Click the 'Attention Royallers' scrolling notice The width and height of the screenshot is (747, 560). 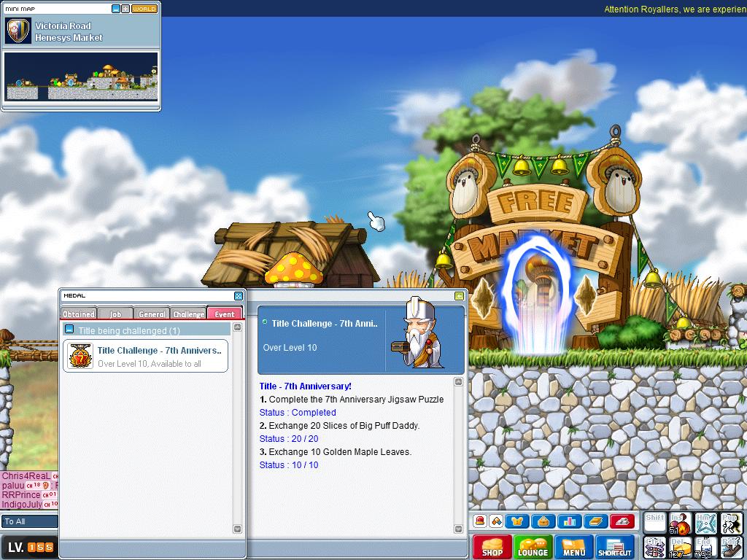675,9
